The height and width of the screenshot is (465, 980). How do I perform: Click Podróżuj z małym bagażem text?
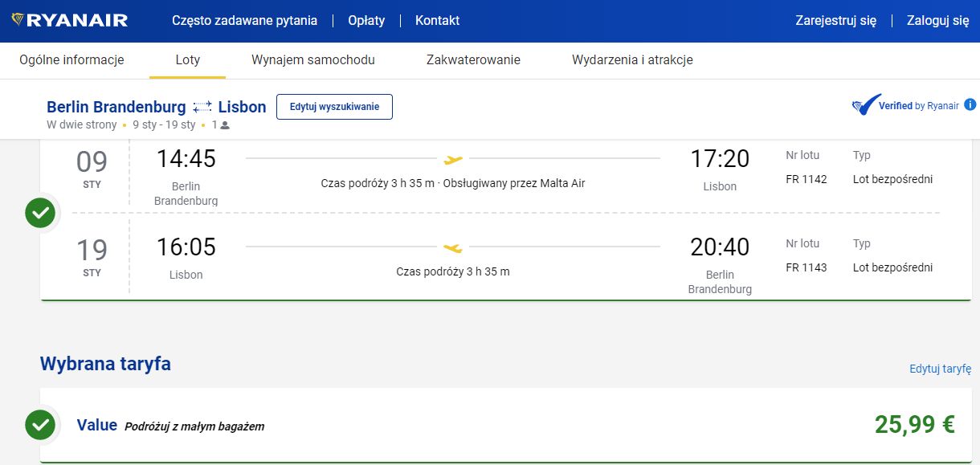[194, 426]
